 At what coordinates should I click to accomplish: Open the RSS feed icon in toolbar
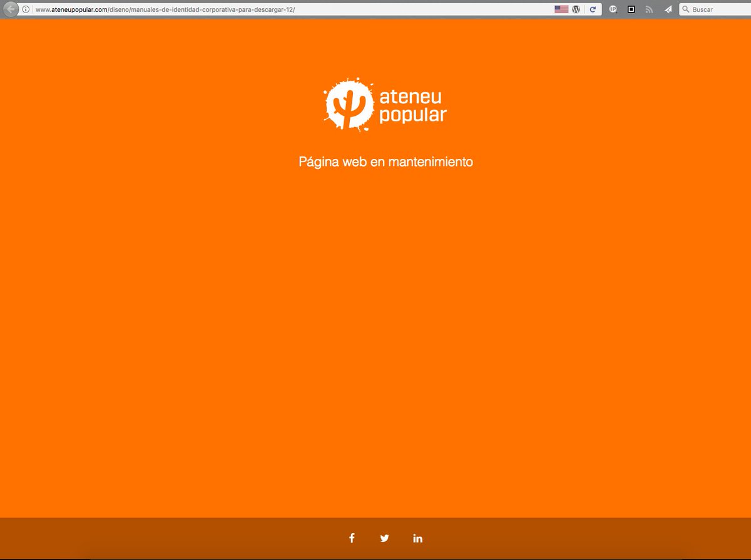point(650,9)
